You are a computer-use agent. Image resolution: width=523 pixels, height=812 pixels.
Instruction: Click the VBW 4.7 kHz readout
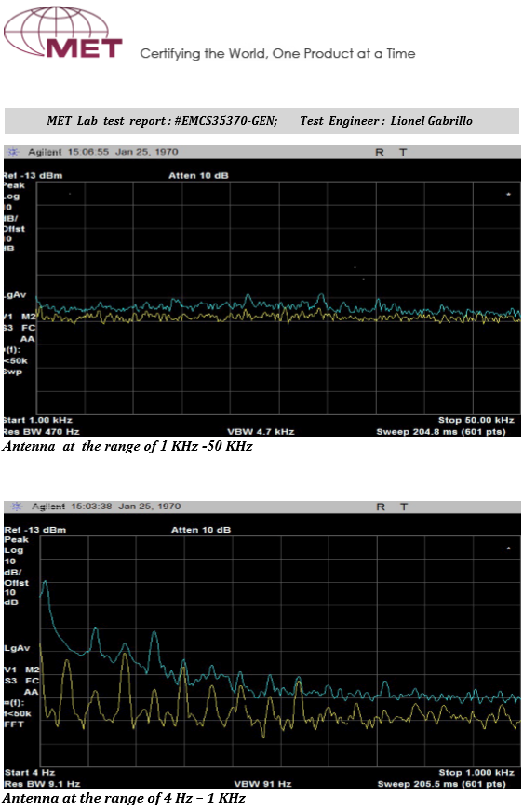[x=261, y=431]
